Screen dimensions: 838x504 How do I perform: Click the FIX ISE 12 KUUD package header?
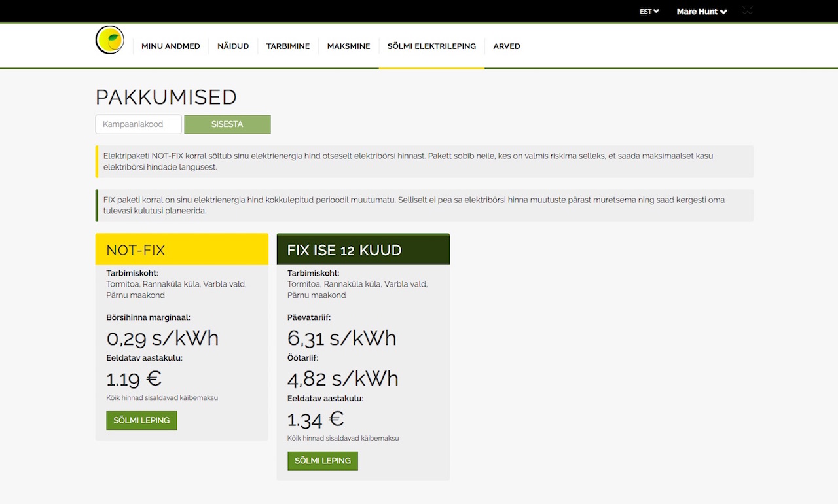coord(363,249)
